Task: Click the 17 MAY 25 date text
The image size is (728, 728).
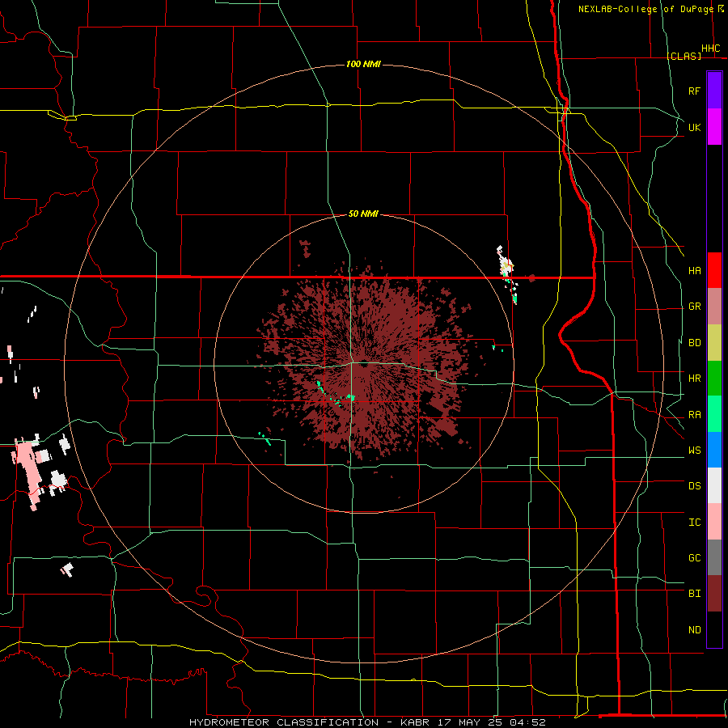Action: point(468,722)
